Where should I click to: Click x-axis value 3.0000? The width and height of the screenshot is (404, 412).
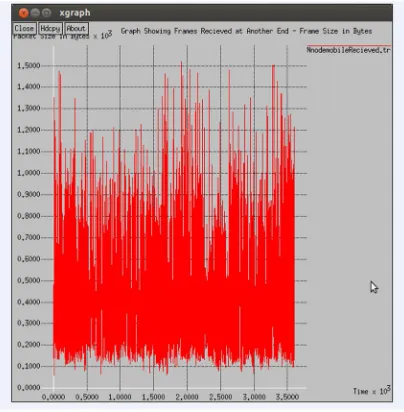click(x=254, y=397)
